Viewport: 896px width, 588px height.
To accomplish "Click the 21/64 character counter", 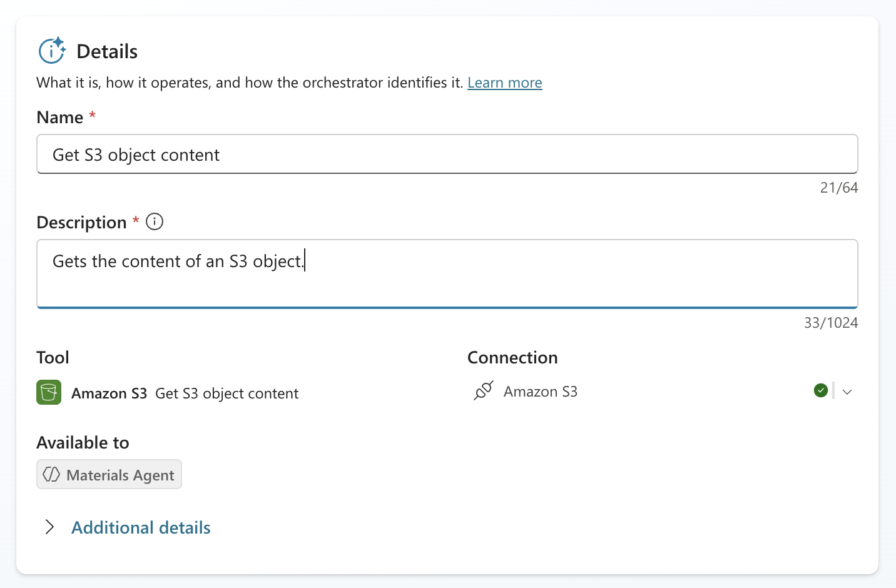I will 838,187.
